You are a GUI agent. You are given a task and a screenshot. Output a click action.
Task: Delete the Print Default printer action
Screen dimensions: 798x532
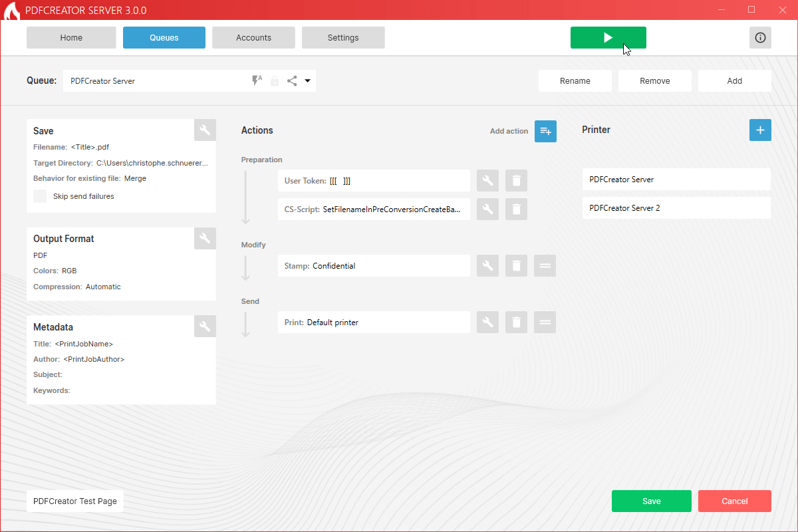pyautogui.click(x=516, y=323)
